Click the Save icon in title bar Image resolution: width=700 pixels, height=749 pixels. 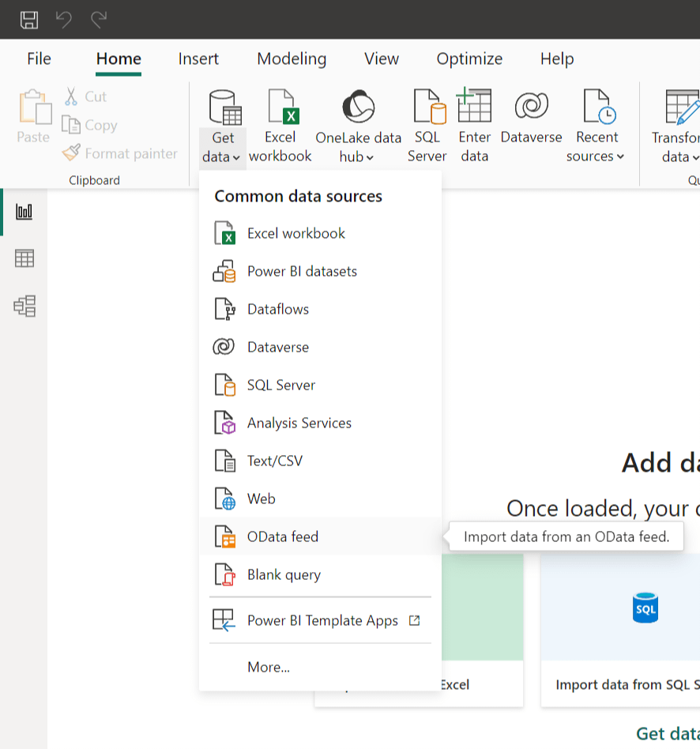[x=29, y=20]
